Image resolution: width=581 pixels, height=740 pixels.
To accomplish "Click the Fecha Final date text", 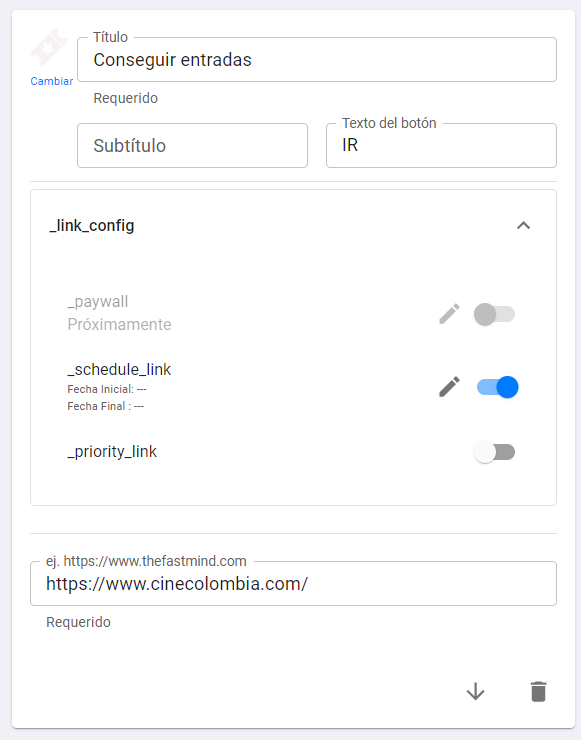I will (x=105, y=406).
